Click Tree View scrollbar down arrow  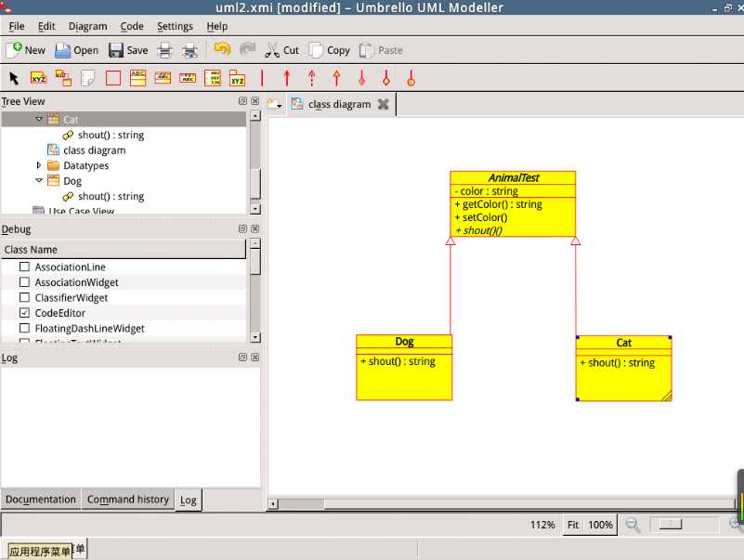tap(255, 209)
